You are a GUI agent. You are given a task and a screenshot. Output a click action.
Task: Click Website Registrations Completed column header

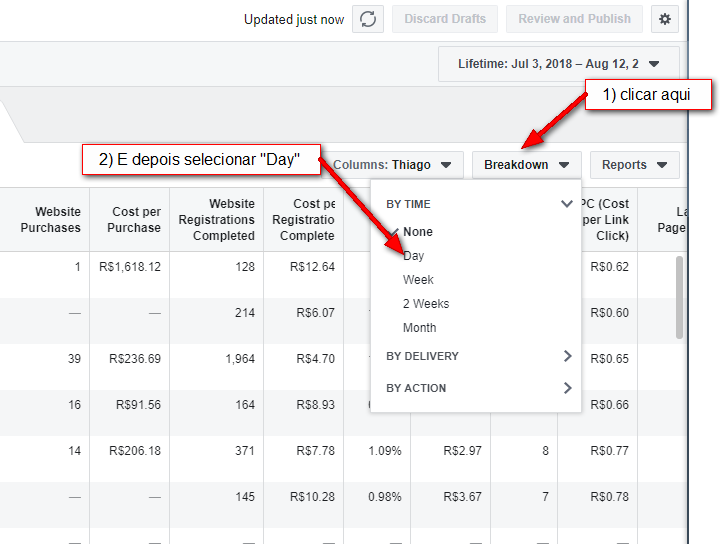217,220
